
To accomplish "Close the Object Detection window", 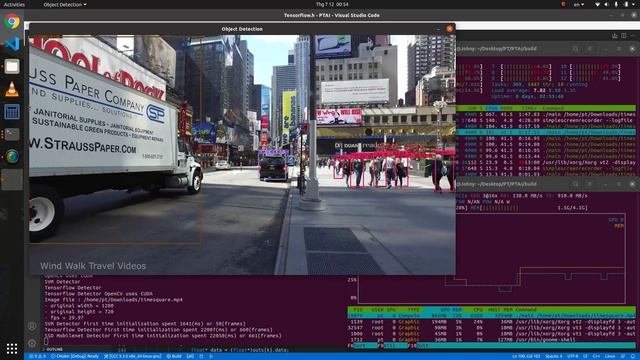I will click(x=449, y=29).
